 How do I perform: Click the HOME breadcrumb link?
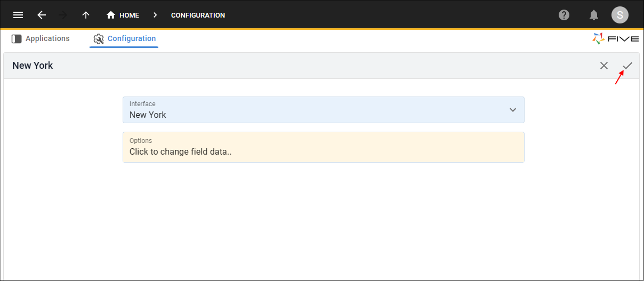click(129, 15)
